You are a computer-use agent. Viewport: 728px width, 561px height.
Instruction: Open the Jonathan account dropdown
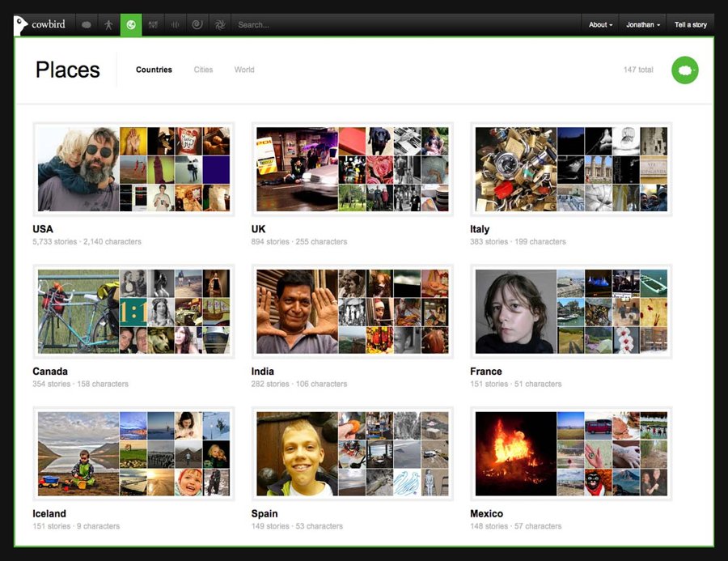point(643,25)
